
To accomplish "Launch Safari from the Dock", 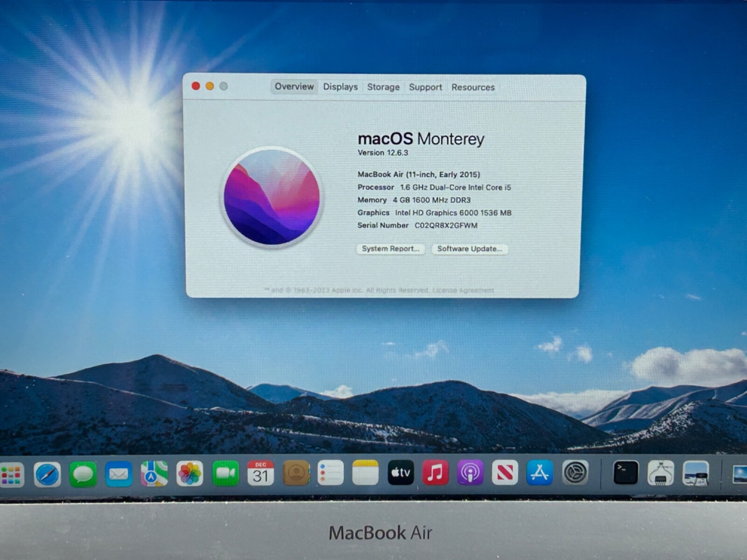I will (x=47, y=474).
